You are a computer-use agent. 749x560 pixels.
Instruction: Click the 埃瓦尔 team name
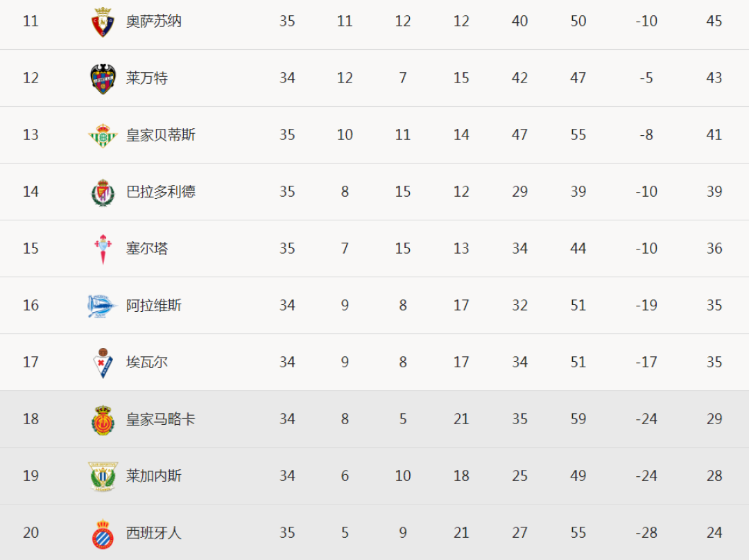(x=147, y=362)
